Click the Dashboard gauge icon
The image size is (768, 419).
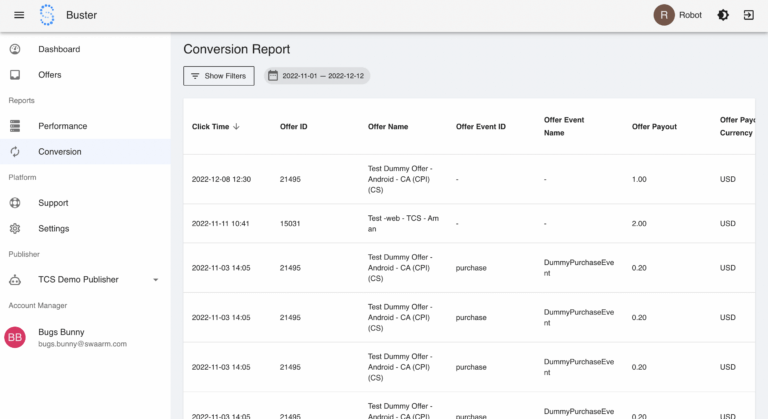[x=15, y=49]
